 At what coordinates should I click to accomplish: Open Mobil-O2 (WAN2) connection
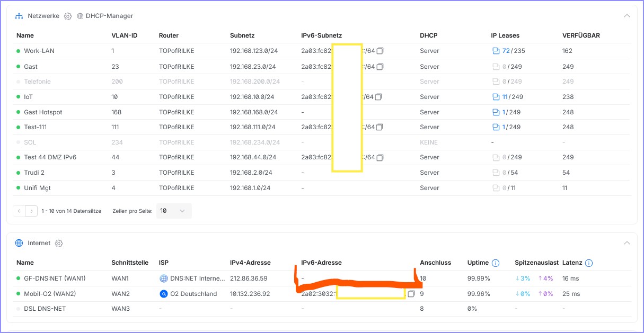click(51, 294)
